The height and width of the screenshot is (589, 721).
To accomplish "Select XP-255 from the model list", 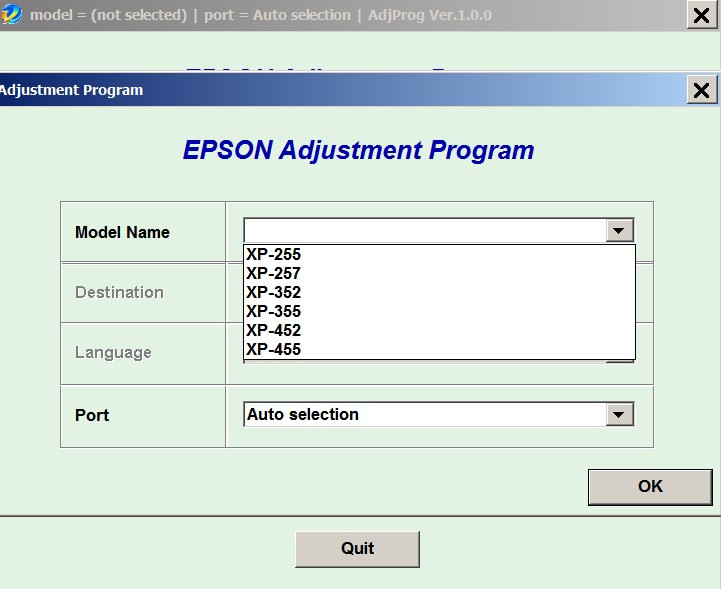I will tap(274, 254).
